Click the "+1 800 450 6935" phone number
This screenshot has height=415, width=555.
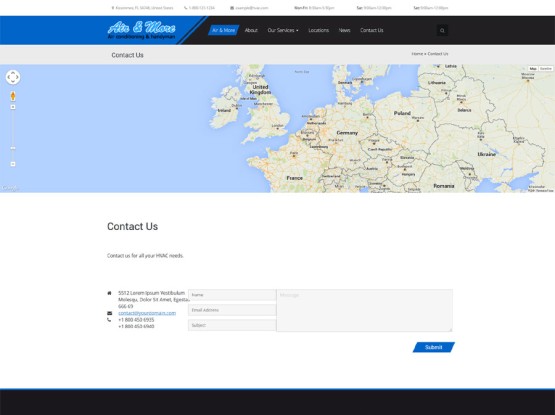tap(136, 320)
